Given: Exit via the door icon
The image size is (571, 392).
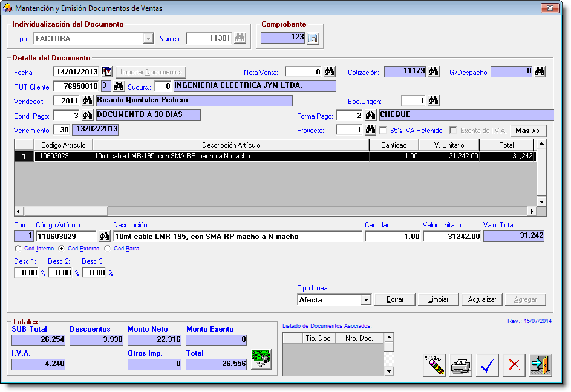Looking at the screenshot, I should point(541,365).
